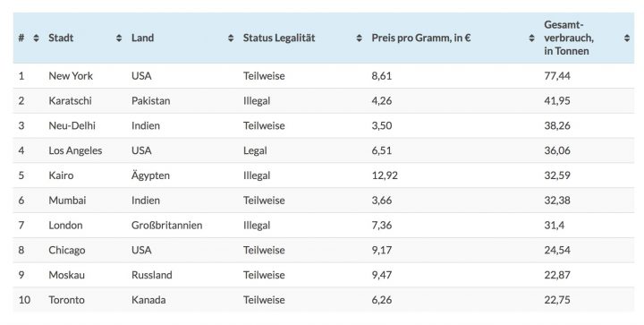Select the Chicago table row
Screen dimensions: 644x325
coord(324,250)
